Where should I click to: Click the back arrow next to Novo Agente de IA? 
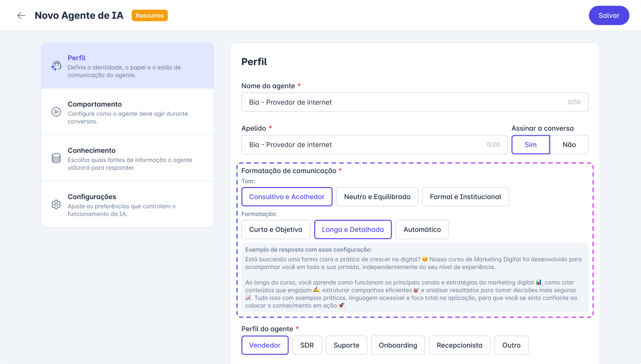coord(21,15)
